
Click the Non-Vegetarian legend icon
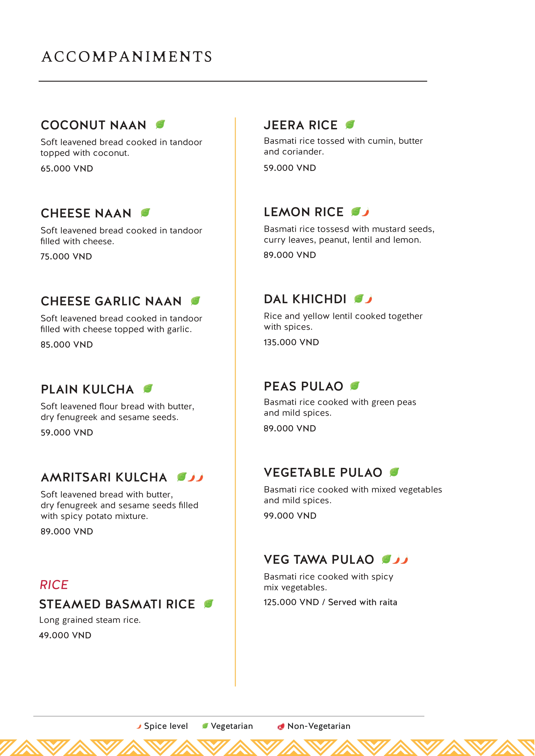click(281, 726)
